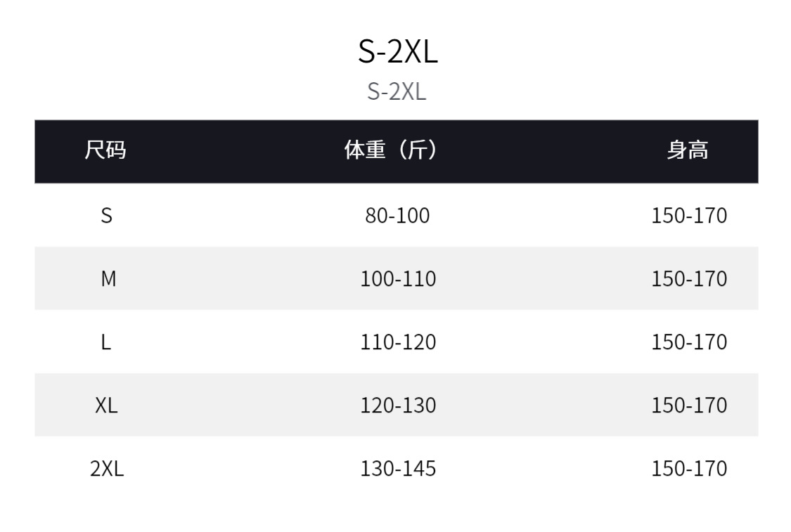Screen dimensions: 791x532
Task: Click the 150-170 height in L row
Action: 689,342
